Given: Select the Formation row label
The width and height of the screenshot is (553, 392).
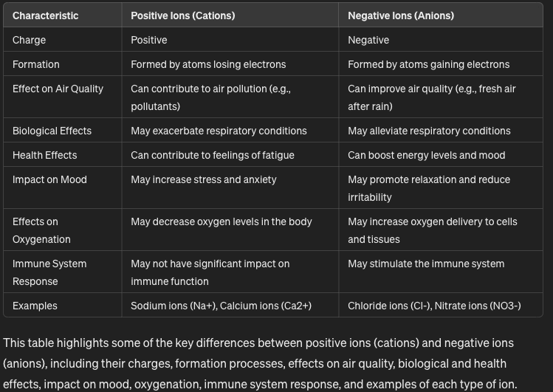Looking at the screenshot, I should [36, 64].
